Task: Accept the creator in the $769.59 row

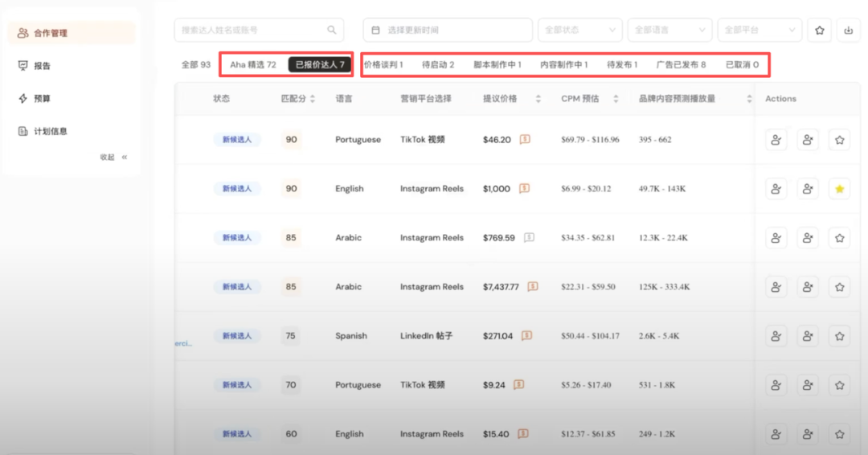Action: (x=776, y=238)
